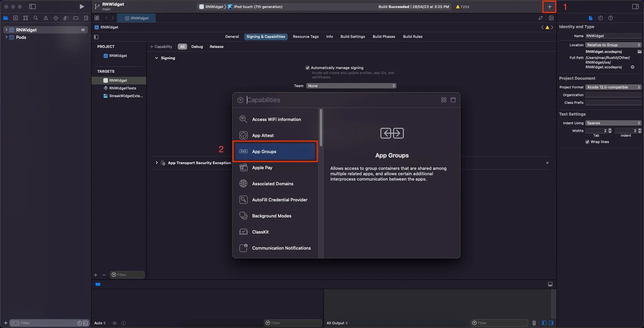Switch to the Build Phases tab

[384, 37]
